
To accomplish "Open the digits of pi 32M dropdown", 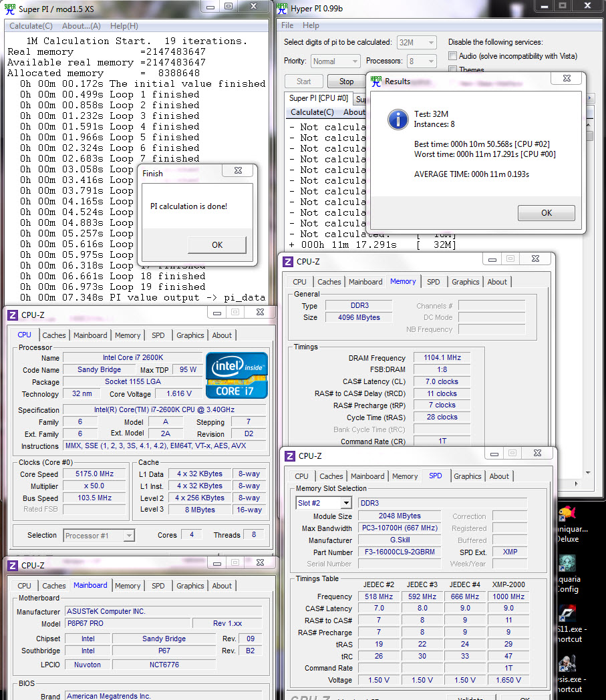I will click(416, 42).
